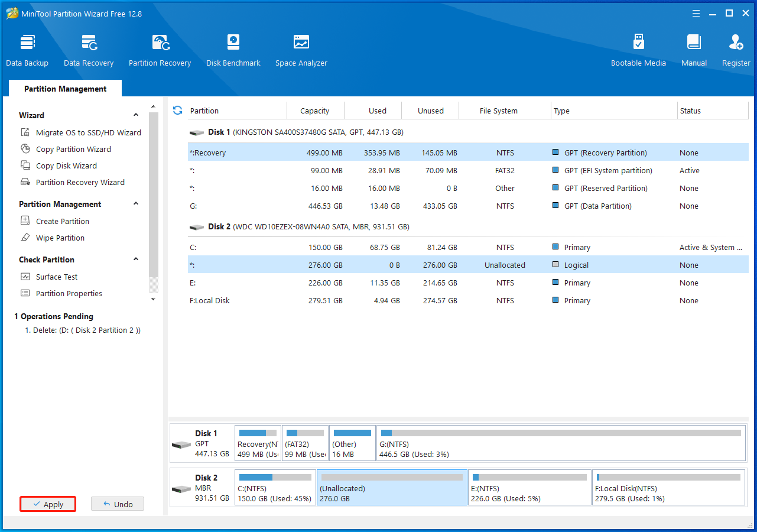Launch the Partition Recovery Wizard
Image resolution: width=757 pixels, height=532 pixels.
click(73, 182)
